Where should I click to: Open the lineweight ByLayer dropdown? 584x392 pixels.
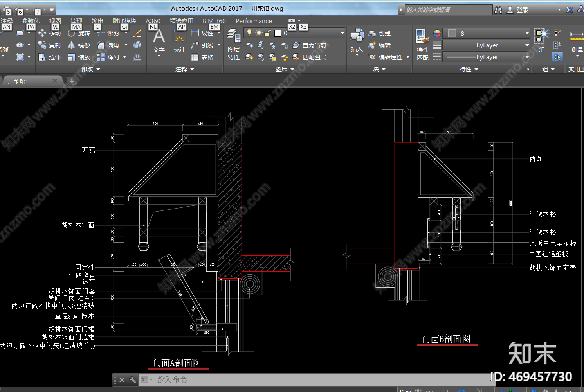pyautogui.click(x=487, y=45)
